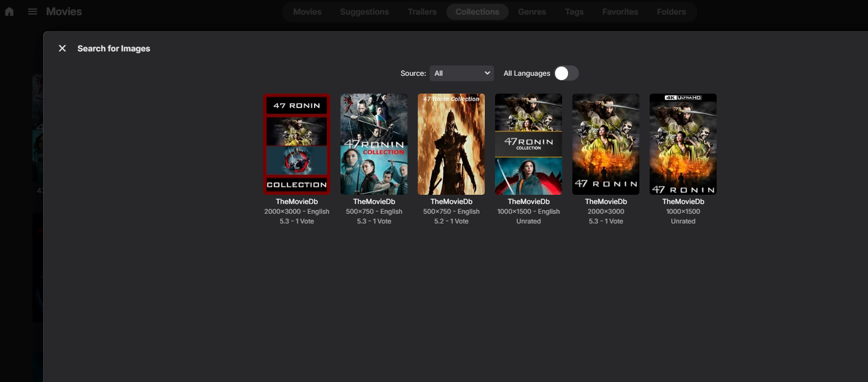Click the Movies page title
The image size is (868, 382).
tap(64, 11)
